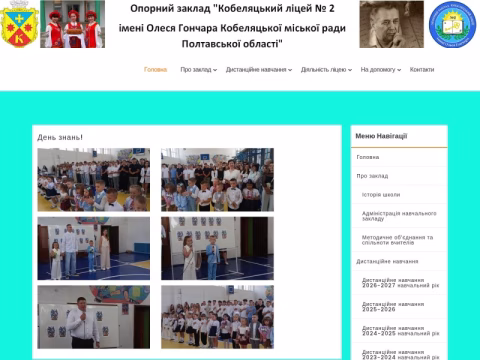The image size is (480, 360).
Task: Expand chevron next to Про заклад
Action: [x=215, y=70]
